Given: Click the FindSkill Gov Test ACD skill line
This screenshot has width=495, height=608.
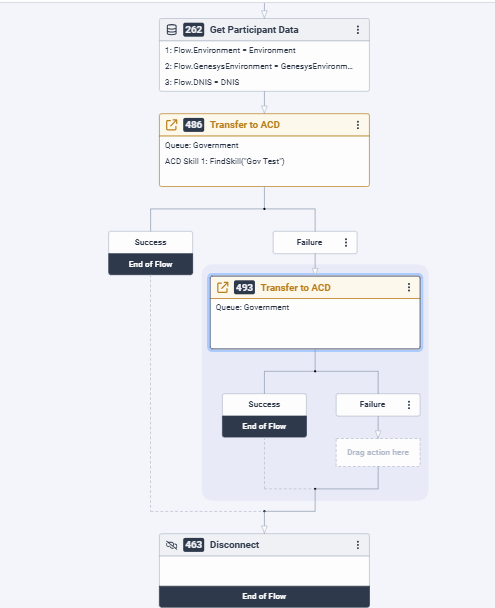Looking at the screenshot, I should [x=224, y=161].
